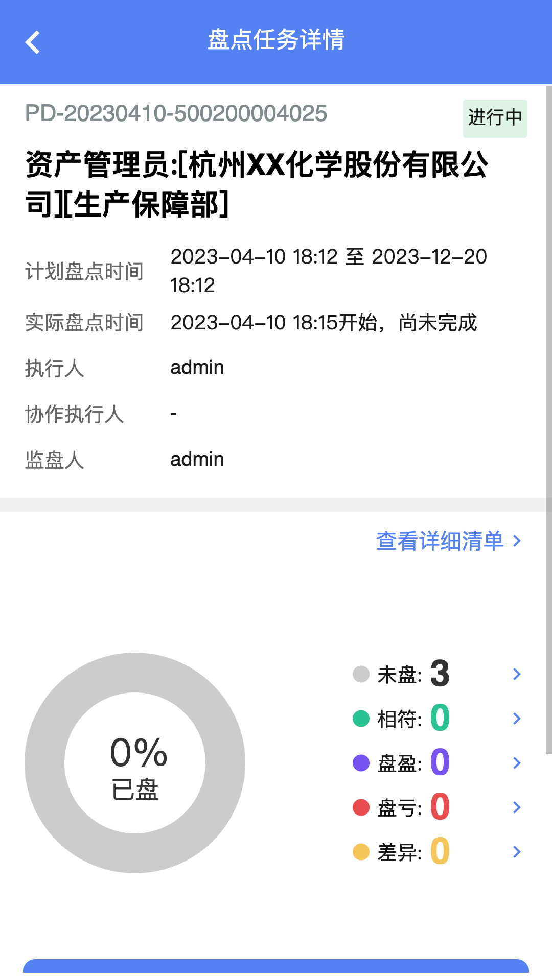Click the 相符 count 0
552x980 pixels.
click(440, 718)
